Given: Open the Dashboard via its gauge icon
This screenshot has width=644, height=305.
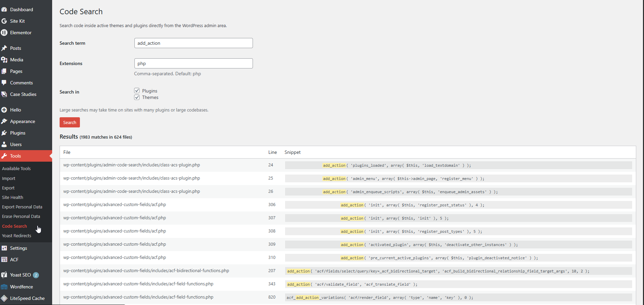Looking at the screenshot, I should tap(4, 9).
